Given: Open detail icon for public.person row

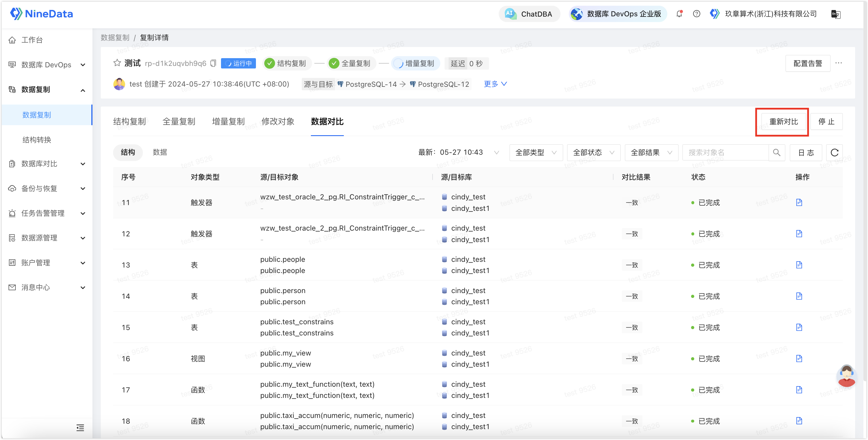Looking at the screenshot, I should pos(799,296).
